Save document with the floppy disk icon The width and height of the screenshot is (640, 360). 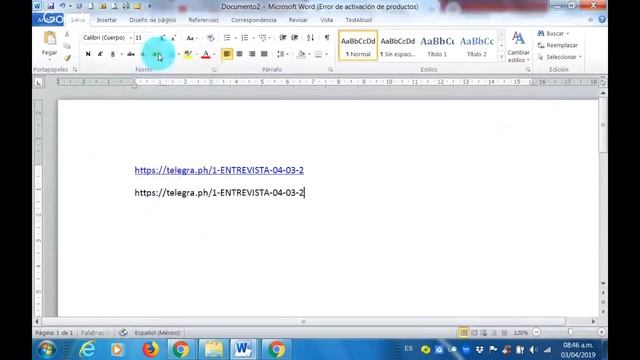coord(51,6)
